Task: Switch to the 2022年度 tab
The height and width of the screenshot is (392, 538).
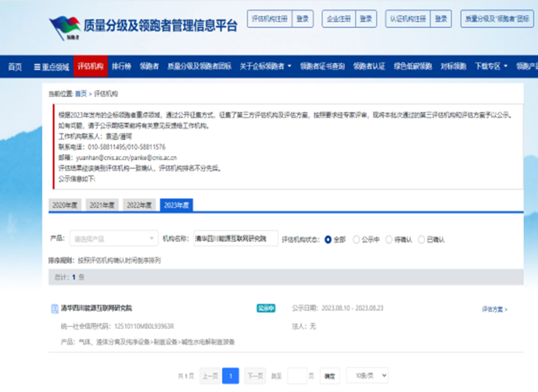Action: (139, 205)
